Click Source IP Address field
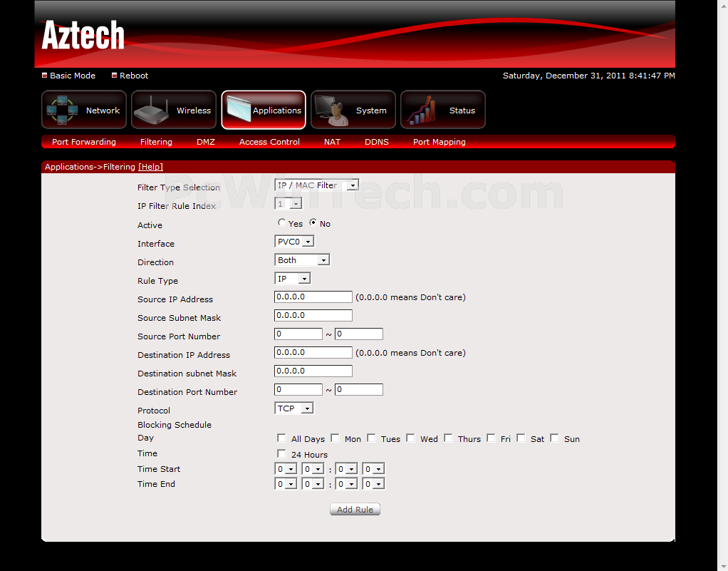 [x=313, y=297]
